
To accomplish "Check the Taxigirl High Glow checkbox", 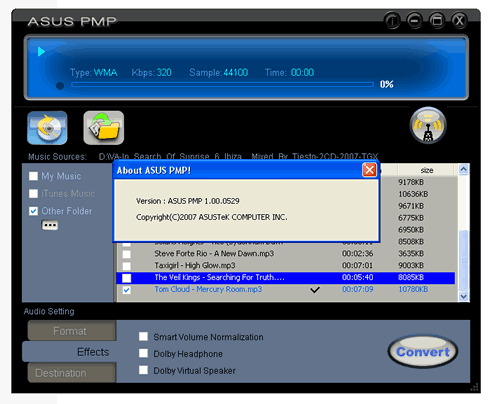I will point(127,266).
